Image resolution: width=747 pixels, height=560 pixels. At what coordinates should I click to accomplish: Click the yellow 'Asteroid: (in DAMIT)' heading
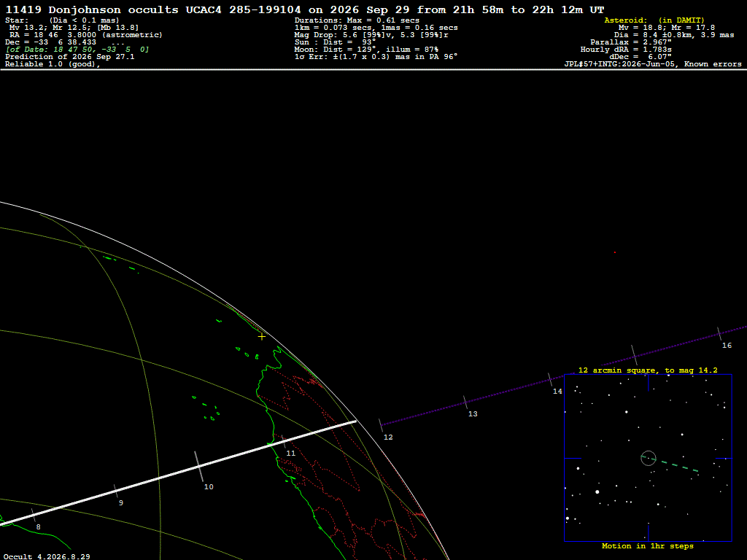(x=654, y=20)
